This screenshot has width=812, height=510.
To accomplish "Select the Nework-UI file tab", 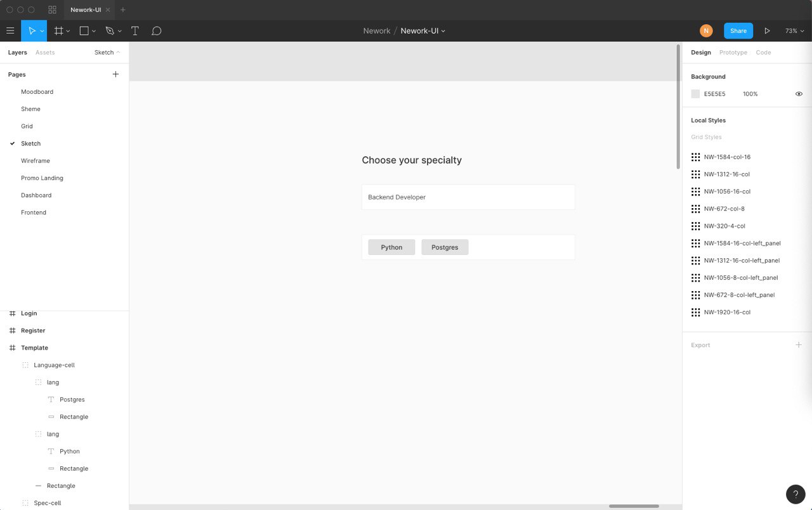I will (x=89, y=10).
